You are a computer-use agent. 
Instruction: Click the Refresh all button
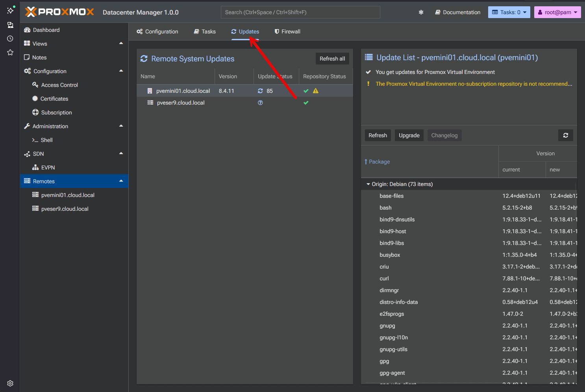tap(332, 58)
